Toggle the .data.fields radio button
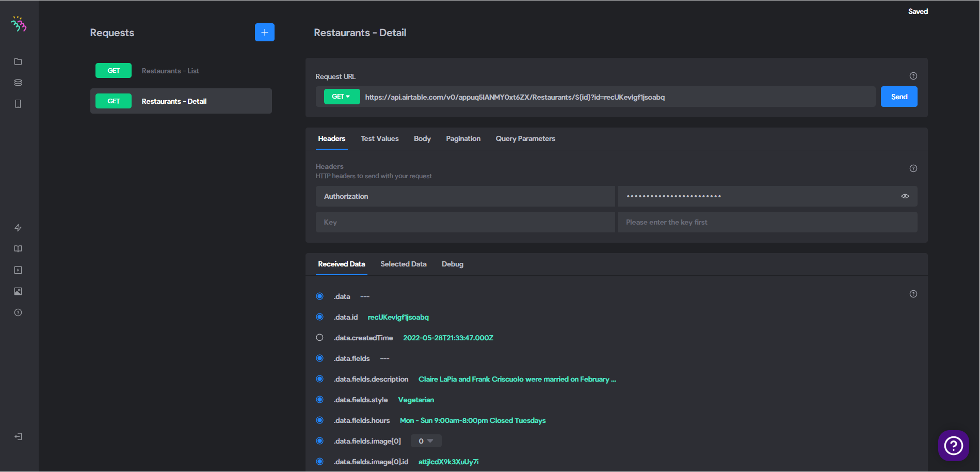This screenshot has width=980, height=472. [x=320, y=358]
